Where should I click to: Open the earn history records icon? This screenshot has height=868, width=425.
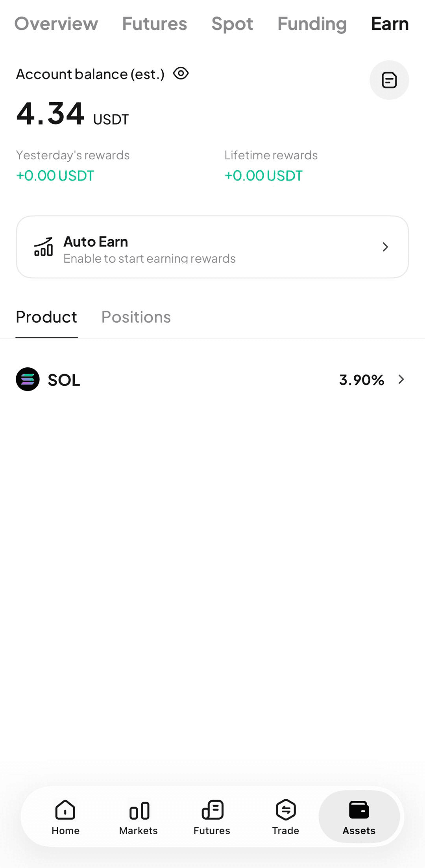click(x=389, y=80)
